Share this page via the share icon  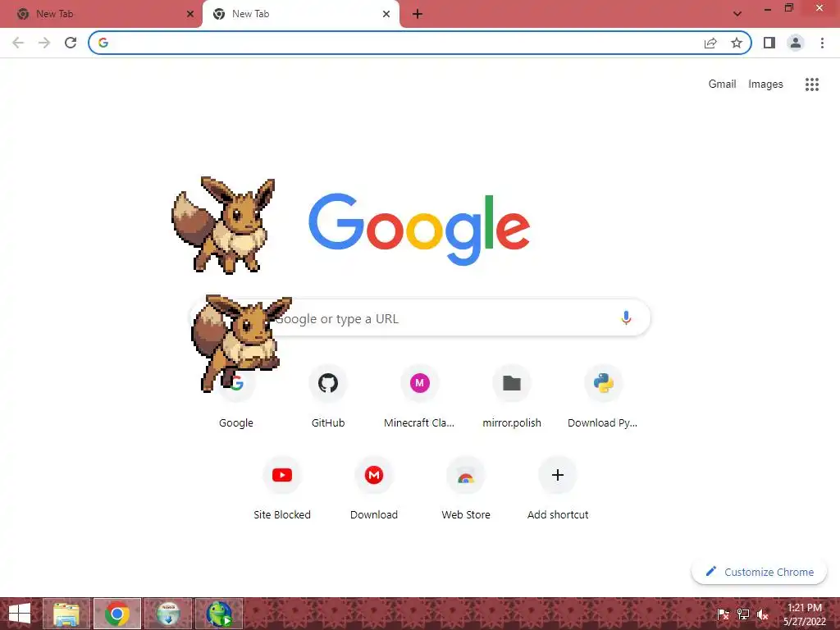(710, 43)
